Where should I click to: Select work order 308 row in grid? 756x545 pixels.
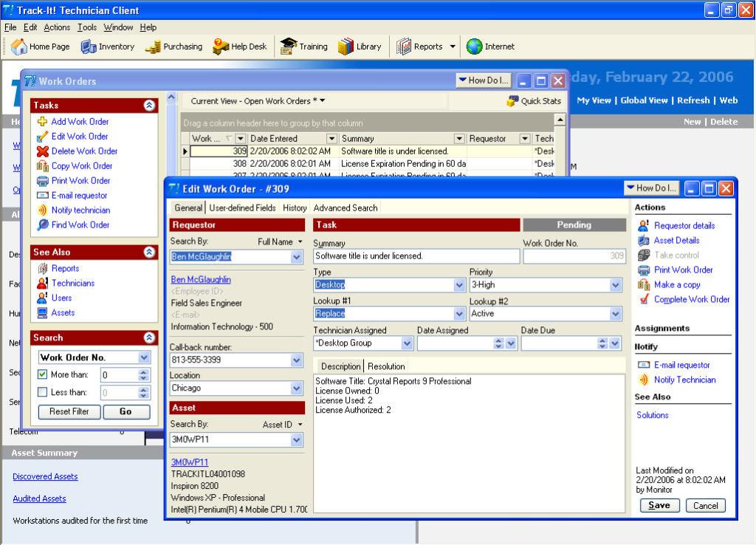[x=368, y=164]
